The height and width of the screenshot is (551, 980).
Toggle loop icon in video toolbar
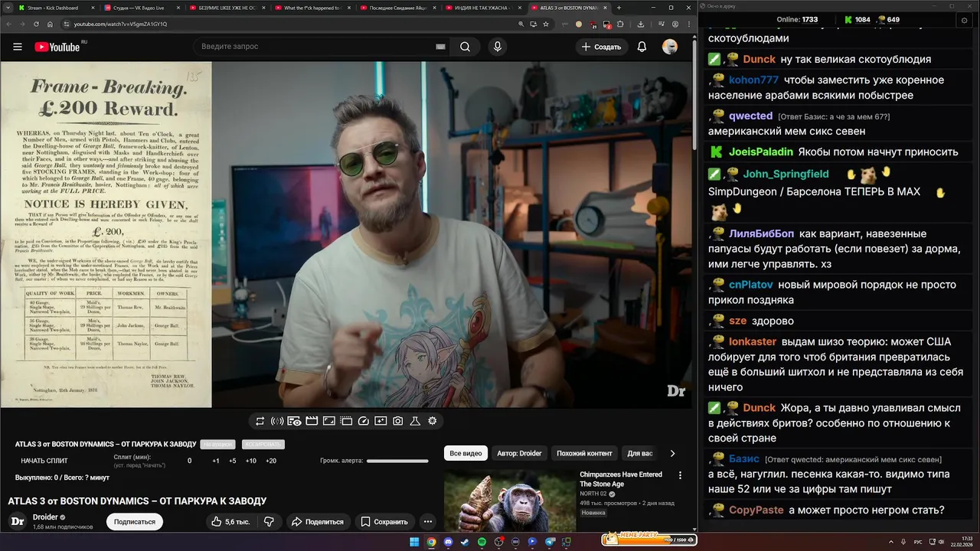click(260, 421)
